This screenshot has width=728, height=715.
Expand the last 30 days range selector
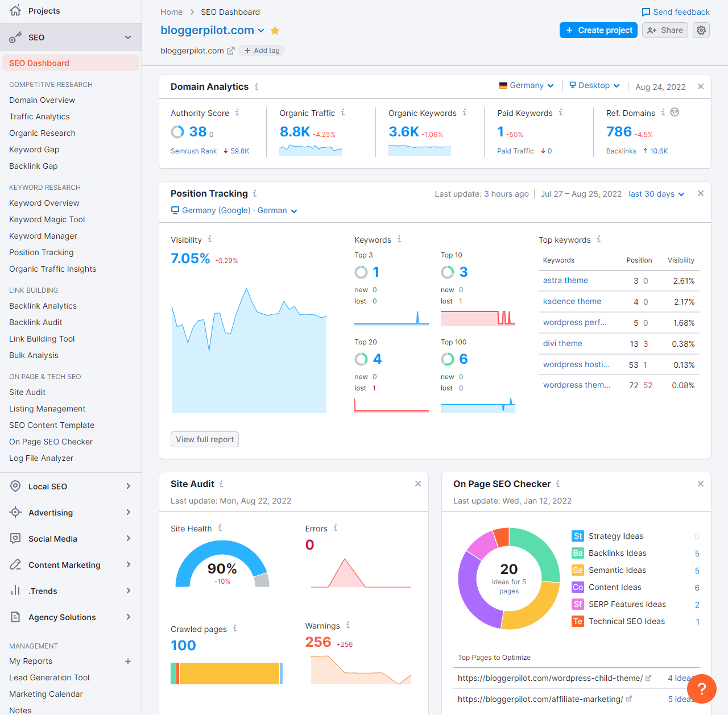[x=656, y=194]
